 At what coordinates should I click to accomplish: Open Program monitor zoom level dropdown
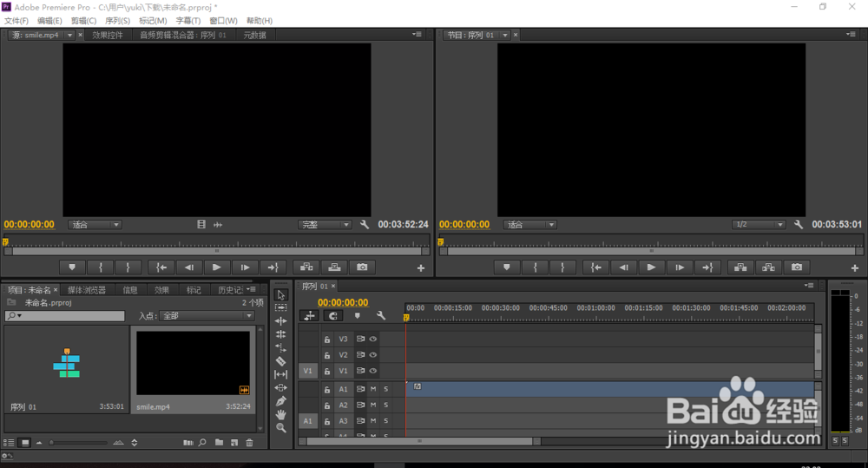point(529,224)
